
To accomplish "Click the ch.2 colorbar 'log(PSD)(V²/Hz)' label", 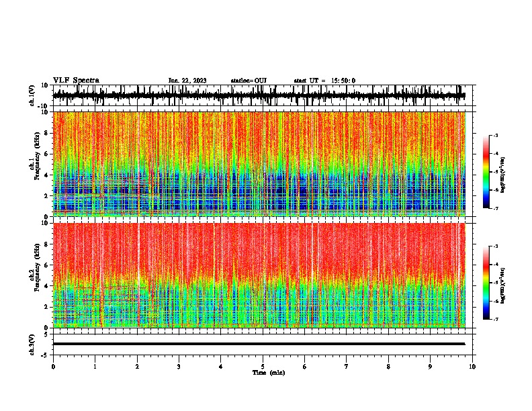I will tap(503, 285).
